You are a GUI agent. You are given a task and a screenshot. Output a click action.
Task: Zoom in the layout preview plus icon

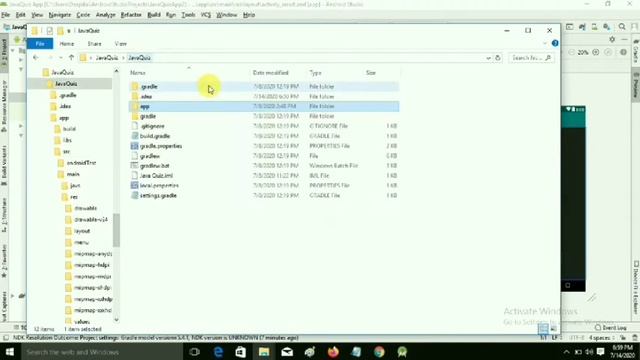pos(596,52)
